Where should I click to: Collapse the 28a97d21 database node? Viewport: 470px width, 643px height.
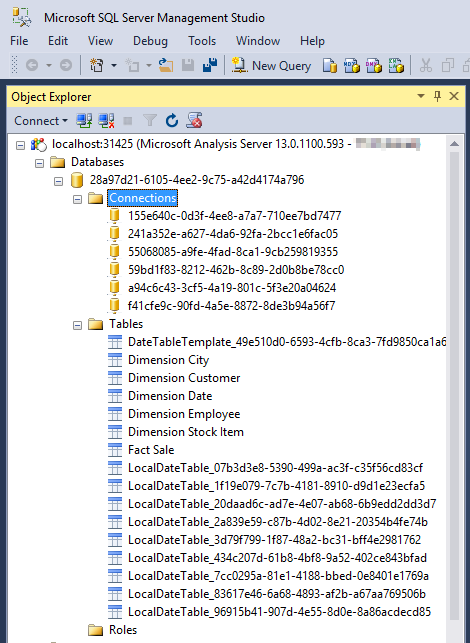[59, 181]
